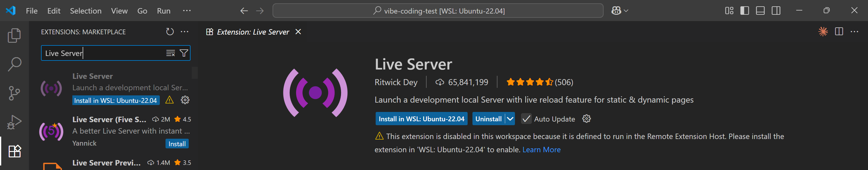Select the Extension: Live Server tab
868x170 pixels.
pyautogui.click(x=253, y=32)
